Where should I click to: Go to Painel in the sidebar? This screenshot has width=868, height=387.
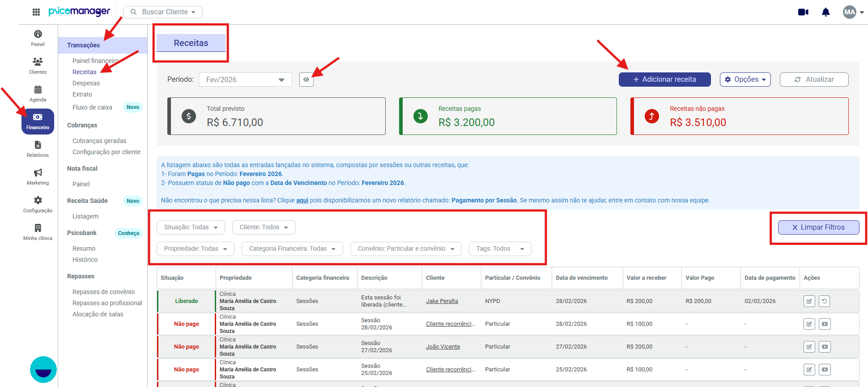pyautogui.click(x=38, y=38)
